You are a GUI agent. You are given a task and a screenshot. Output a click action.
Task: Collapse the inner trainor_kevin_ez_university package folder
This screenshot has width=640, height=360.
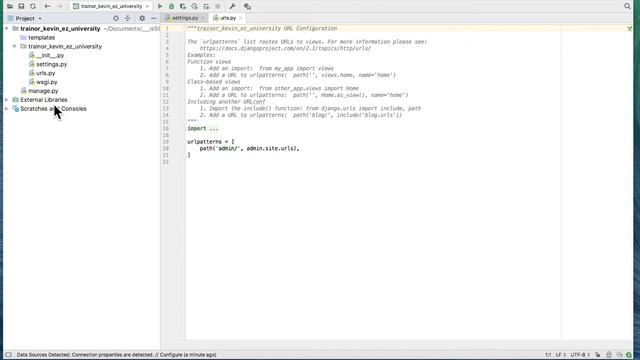(x=15, y=47)
